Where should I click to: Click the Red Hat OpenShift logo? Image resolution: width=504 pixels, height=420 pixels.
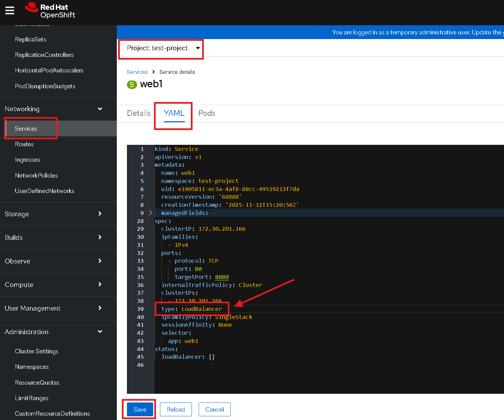point(50,11)
